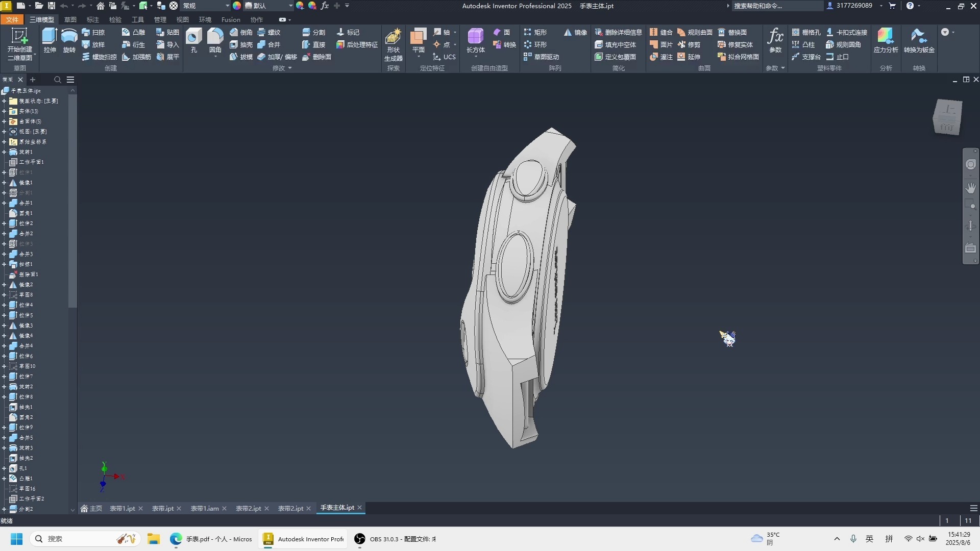Screen dimensions: 980x551
Task: Open the 形状生成器 (Shape Generator)
Action: coord(393,44)
